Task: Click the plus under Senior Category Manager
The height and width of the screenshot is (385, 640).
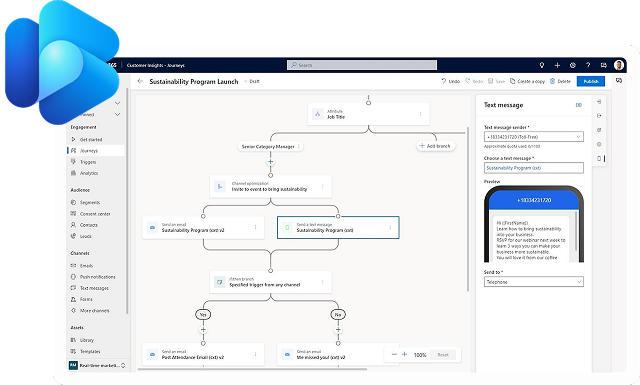Action: click(x=271, y=162)
